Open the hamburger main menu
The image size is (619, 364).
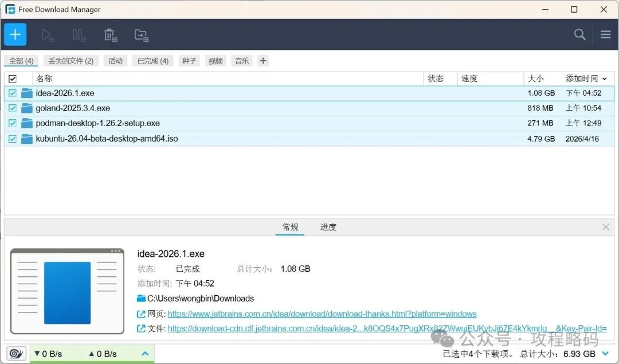(x=605, y=34)
